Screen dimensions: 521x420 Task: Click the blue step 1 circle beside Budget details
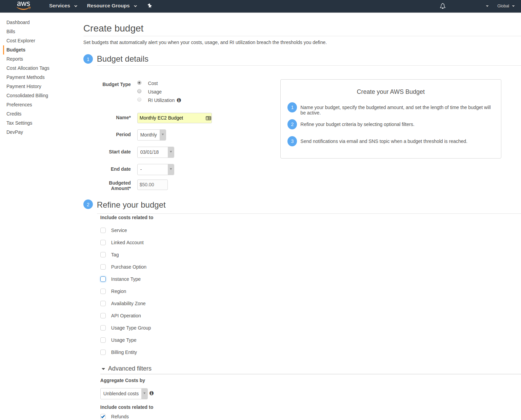(88, 59)
